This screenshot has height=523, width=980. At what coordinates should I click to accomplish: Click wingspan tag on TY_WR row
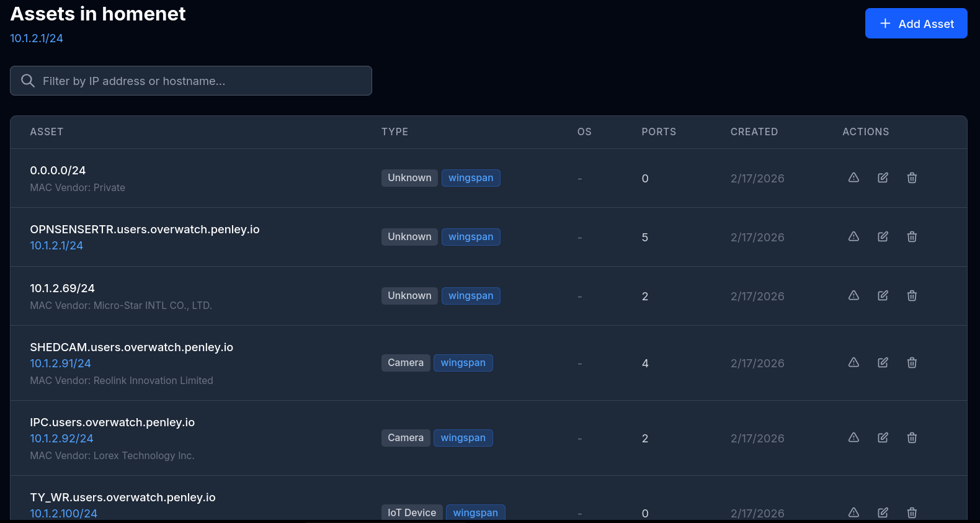tap(476, 512)
